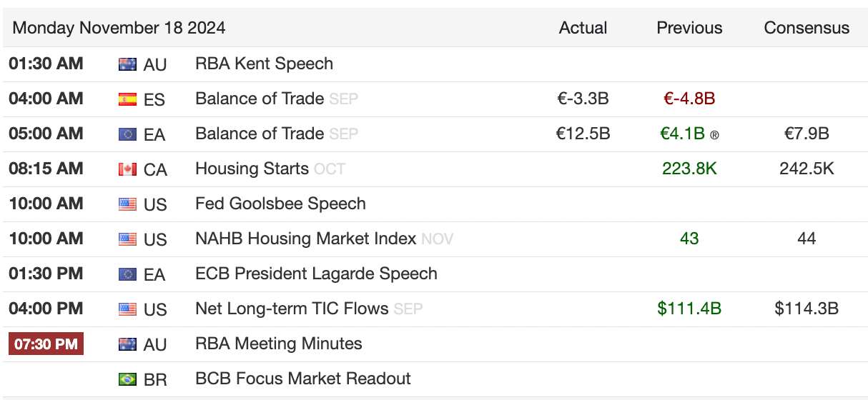Click the Monday November 18 2024 date header
The width and height of the screenshot is (868, 400).
point(119,28)
